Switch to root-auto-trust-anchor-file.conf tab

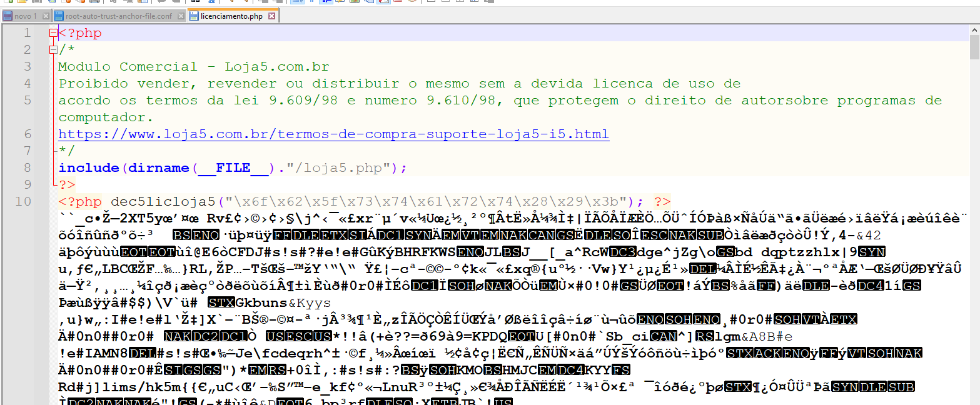point(118,16)
